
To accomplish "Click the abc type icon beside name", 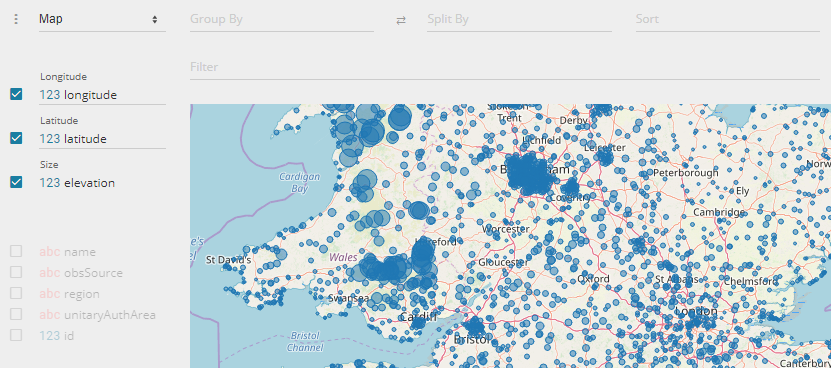I will [x=50, y=252].
